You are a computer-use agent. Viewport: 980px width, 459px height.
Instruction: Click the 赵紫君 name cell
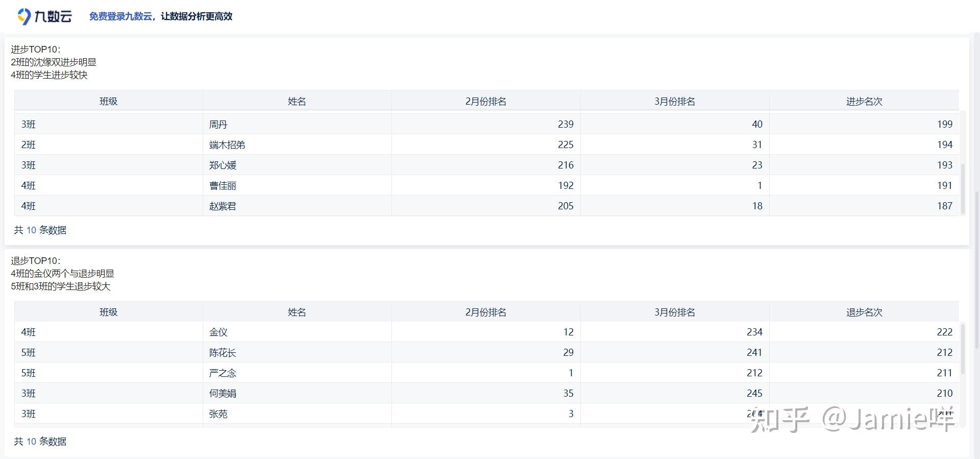223,206
